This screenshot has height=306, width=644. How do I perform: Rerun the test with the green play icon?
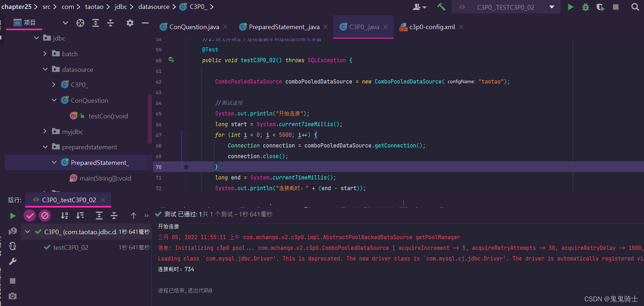13,216
